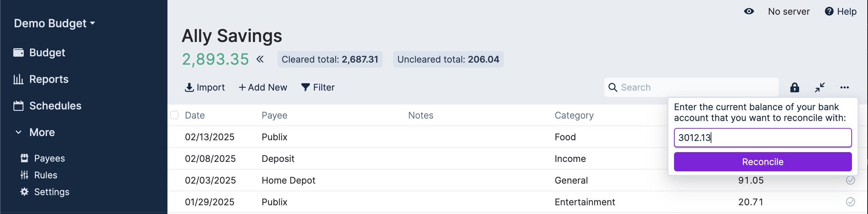This screenshot has width=868, height=214.
Task: Toggle the select-all transactions checkbox
Action: (174, 115)
